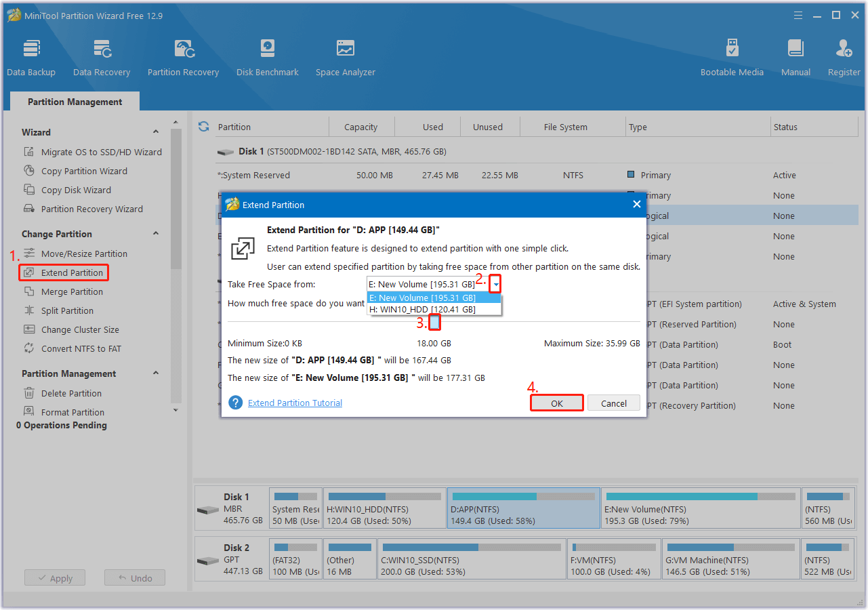Collapse the Change Partition section
The image size is (868, 610).
[x=156, y=234]
